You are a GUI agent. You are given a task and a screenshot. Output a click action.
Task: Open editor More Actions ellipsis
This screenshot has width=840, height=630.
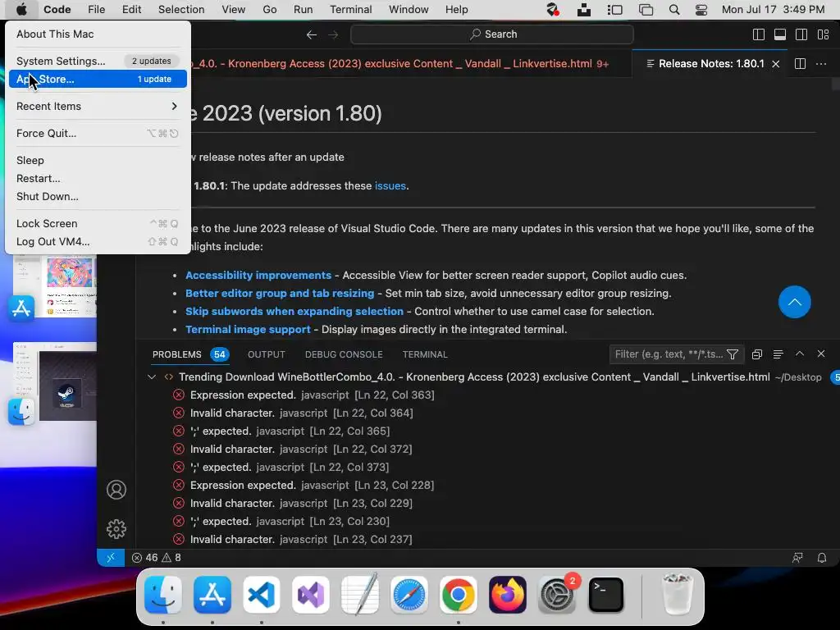click(820, 64)
